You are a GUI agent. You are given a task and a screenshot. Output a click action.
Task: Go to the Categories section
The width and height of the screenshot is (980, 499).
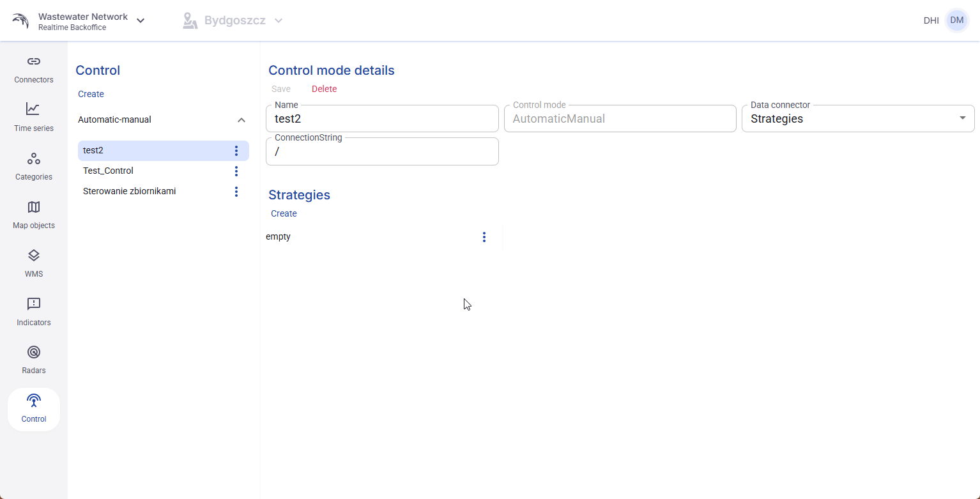[x=34, y=166]
